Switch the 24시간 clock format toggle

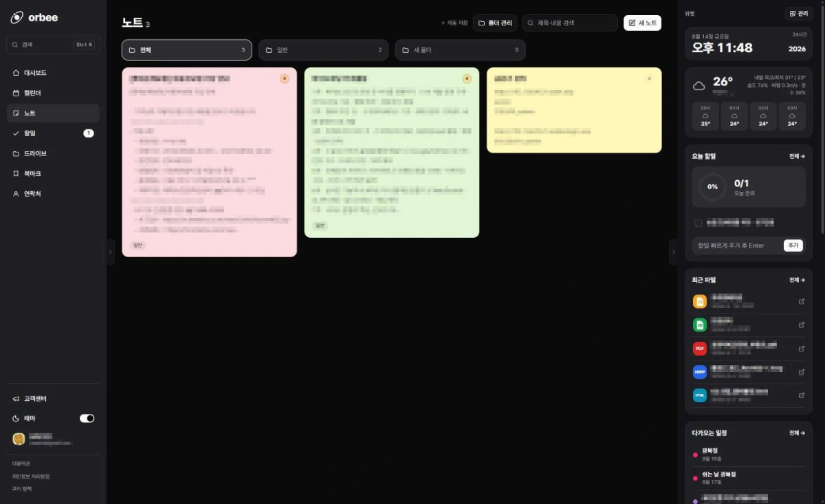click(x=799, y=34)
